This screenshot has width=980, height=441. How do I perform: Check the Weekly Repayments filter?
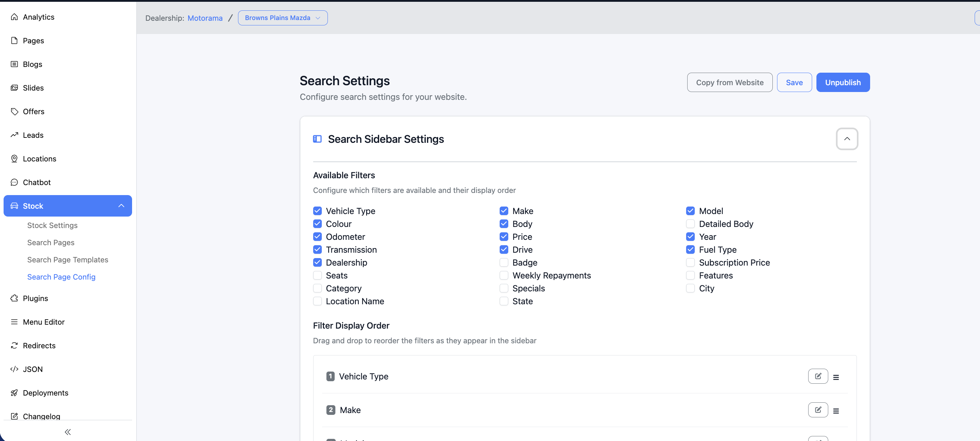tap(504, 276)
